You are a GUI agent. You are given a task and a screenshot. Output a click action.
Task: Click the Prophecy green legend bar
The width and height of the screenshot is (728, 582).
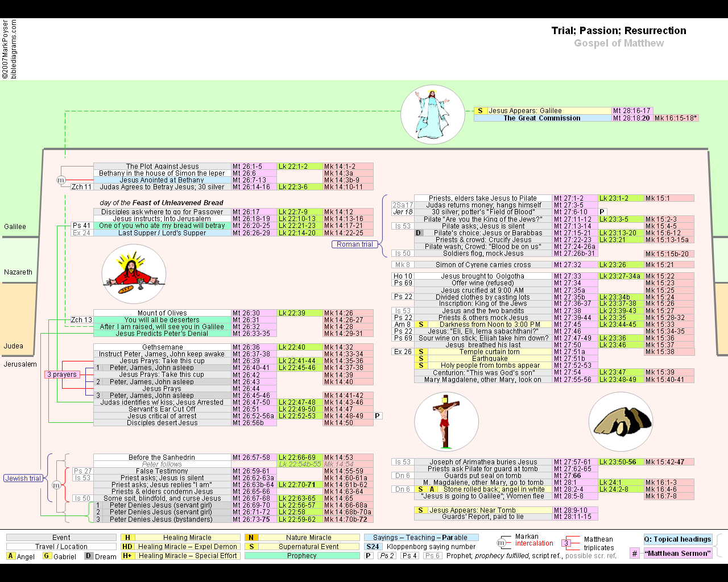(302, 555)
